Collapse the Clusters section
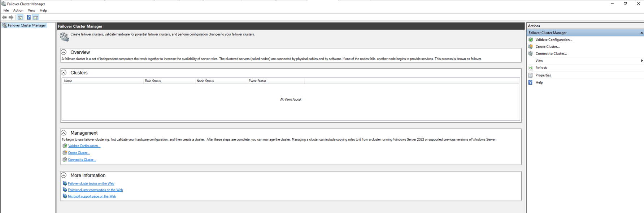644x213 pixels. coord(64,73)
